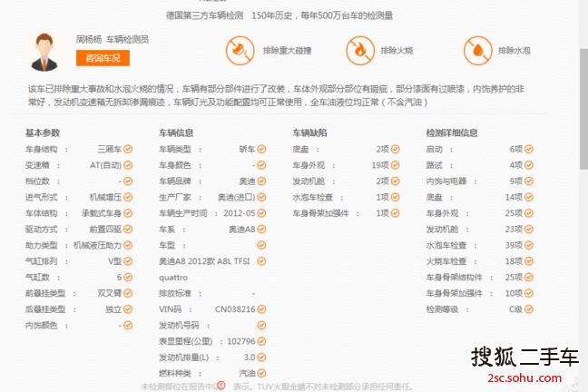The width and height of the screenshot is (588, 392).
Task: Click the 排除重大碰撞 collision icon
Action: 240,51
